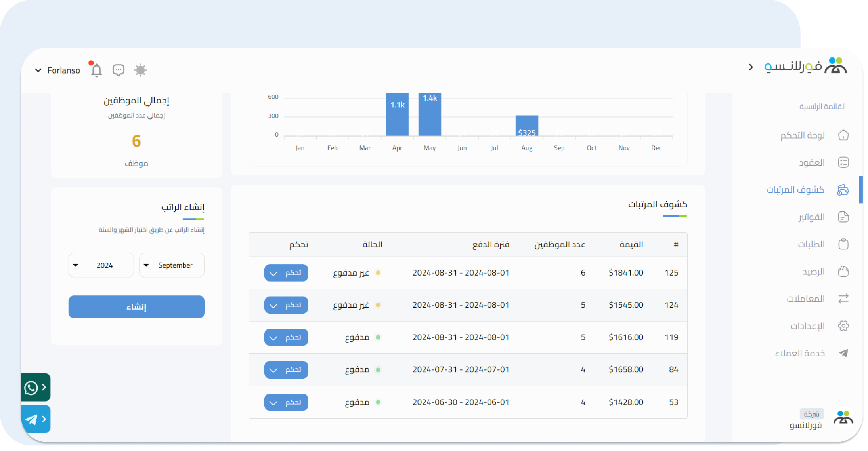Open the settings gear icon
Viewport: 868px width, 451px height.
click(x=843, y=326)
